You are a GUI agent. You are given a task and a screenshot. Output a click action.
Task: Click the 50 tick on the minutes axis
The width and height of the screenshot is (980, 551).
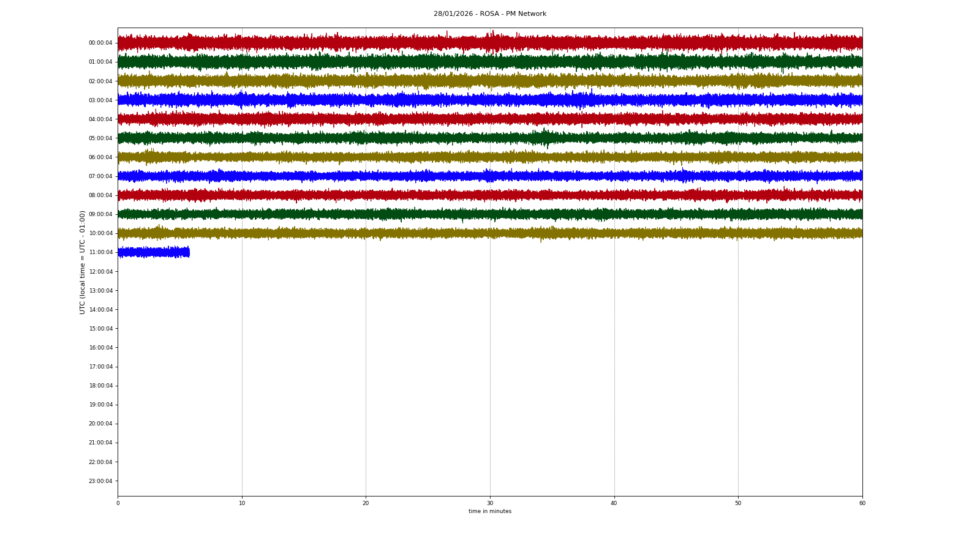[x=737, y=503]
